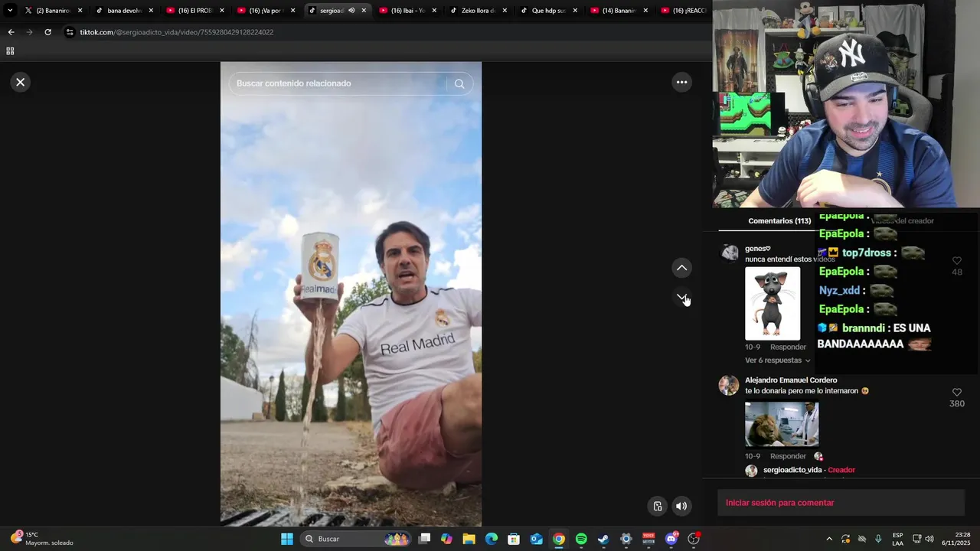Open Microsoft Edge from taskbar

point(492,539)
